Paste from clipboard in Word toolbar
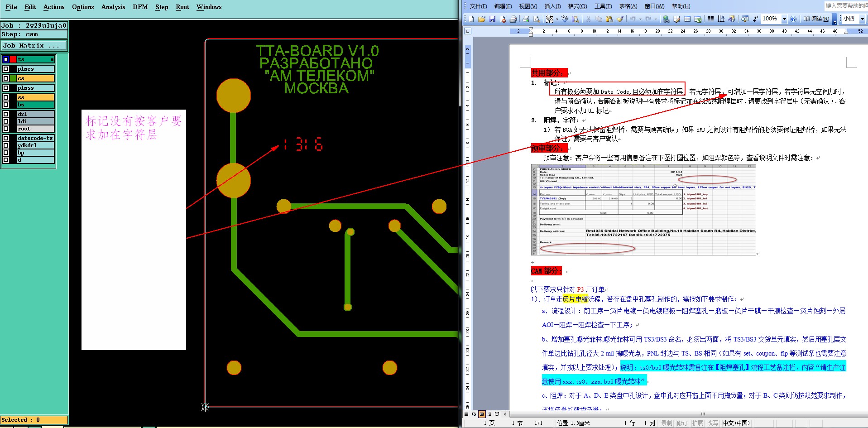Screen dimensions: 868x428 pos(609,19)
